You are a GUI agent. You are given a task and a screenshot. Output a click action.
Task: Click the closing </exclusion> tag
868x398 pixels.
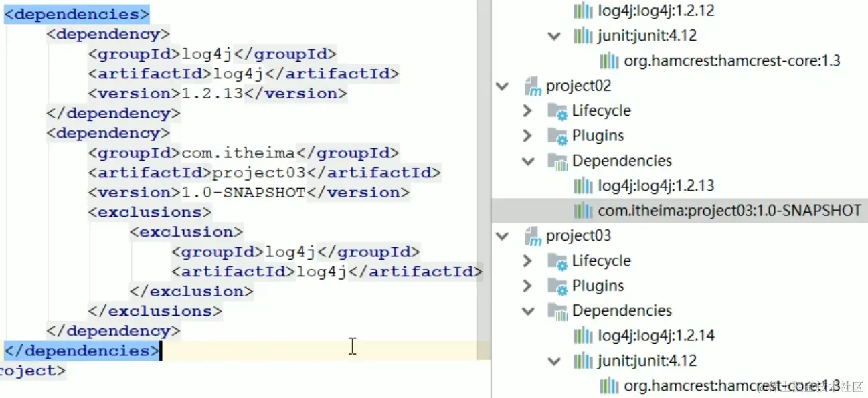click(x=191, y=292)
